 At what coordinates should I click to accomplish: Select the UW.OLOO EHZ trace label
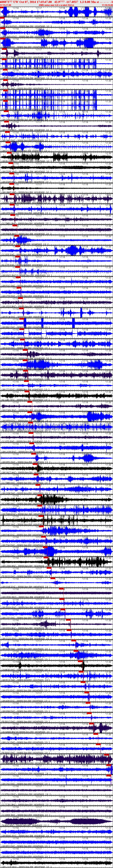(26, 638)
